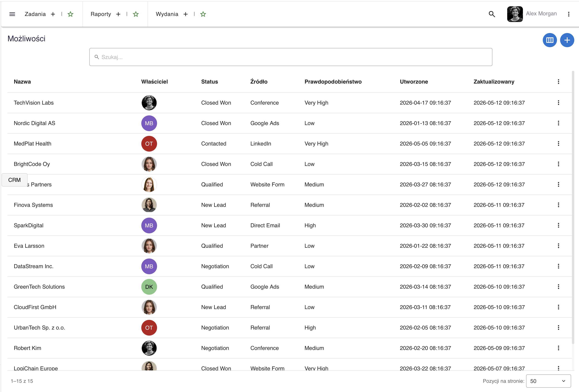
Task: Open the table header column options menu
Action: pos(558,82)
